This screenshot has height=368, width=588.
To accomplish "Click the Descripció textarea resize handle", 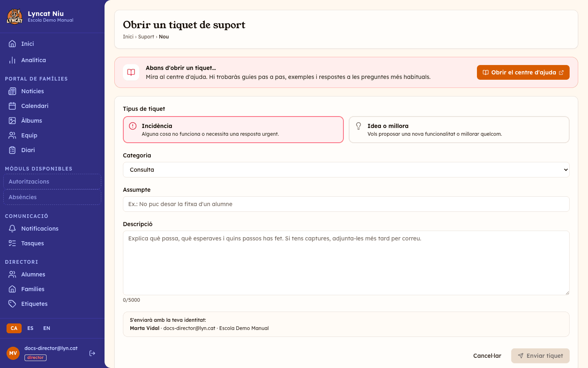I will 567,292.
